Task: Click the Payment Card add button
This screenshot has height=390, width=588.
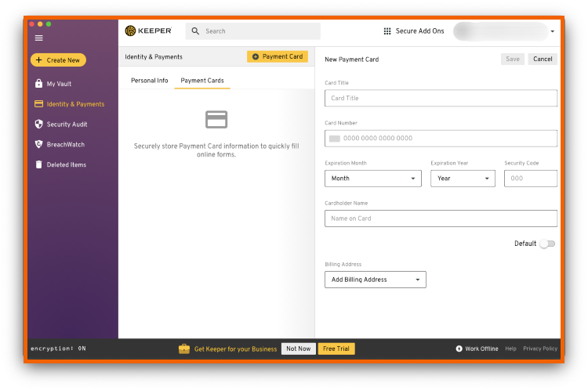Action: (x=278, y=56)
